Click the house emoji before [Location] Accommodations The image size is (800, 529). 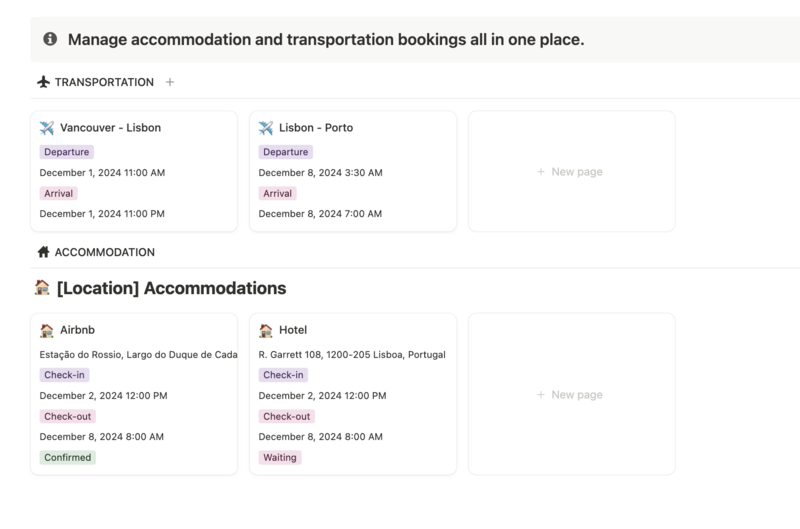pyautogui.click(x=42, y=288)
